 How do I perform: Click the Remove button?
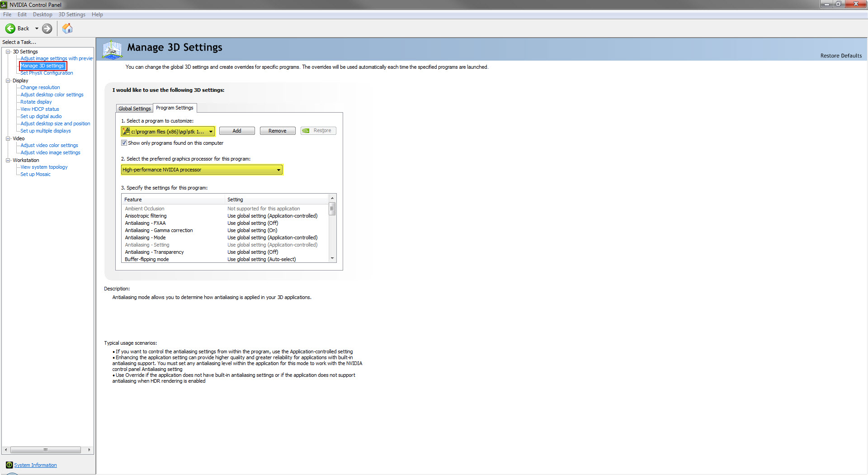point(278,131)
